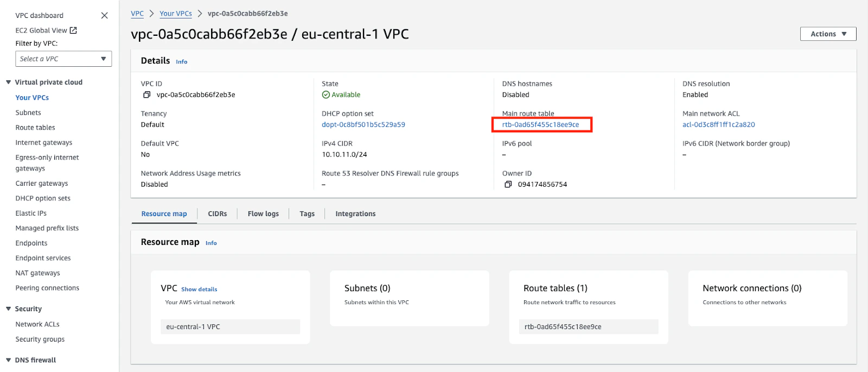Viewport: 868px width, 372px height.
Task: Select Your VPCs in sidebar
Action: click(x=32, y=98)
